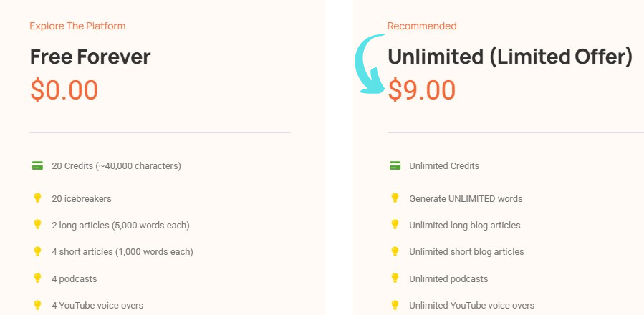This screenshot has width=644, height=315.
Task: Click the lightbulb icon beside 20 icebreakers
Action: (37, 198)
